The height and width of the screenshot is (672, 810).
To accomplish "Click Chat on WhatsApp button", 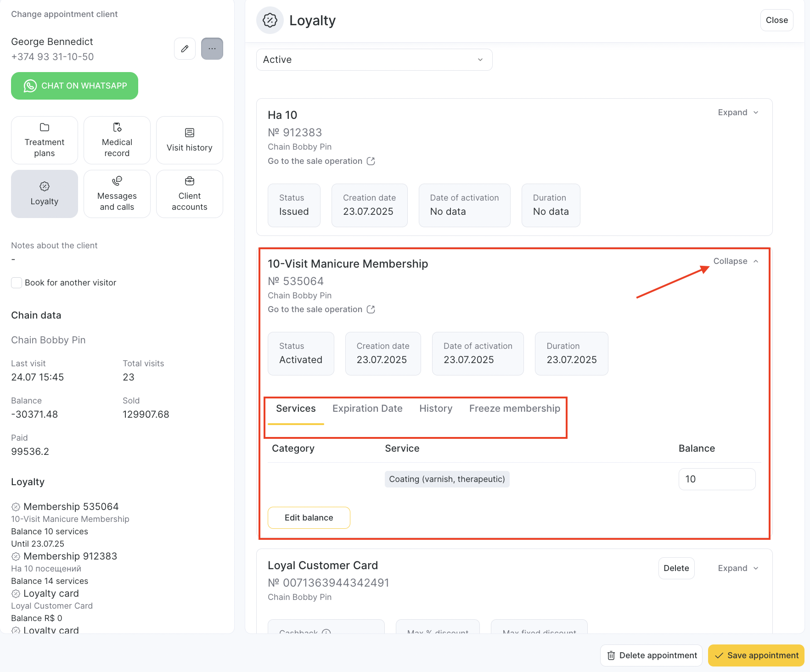I will [74, 86].
